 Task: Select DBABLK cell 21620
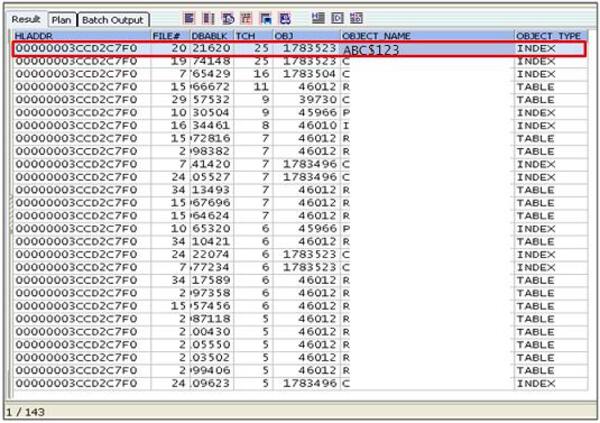point(212,49)
